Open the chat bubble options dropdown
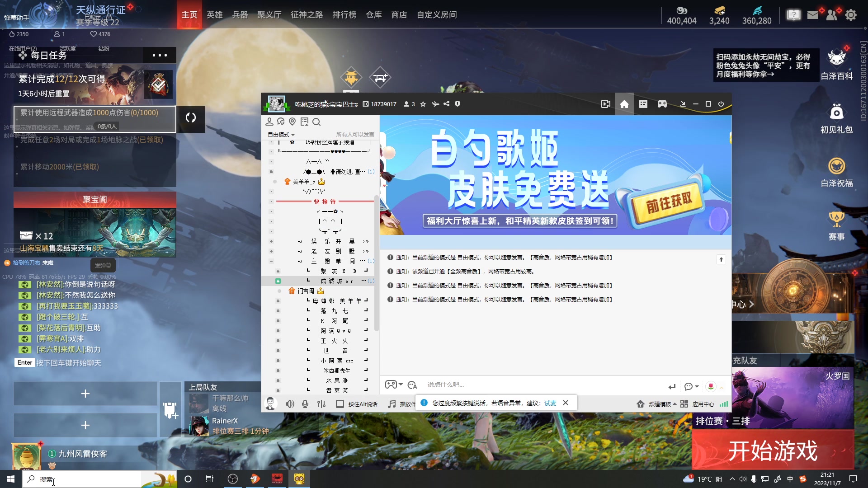 691,387
